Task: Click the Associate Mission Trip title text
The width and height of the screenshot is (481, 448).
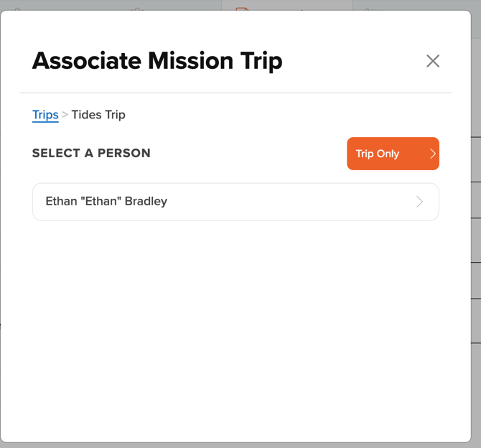Action: [157, 61]
